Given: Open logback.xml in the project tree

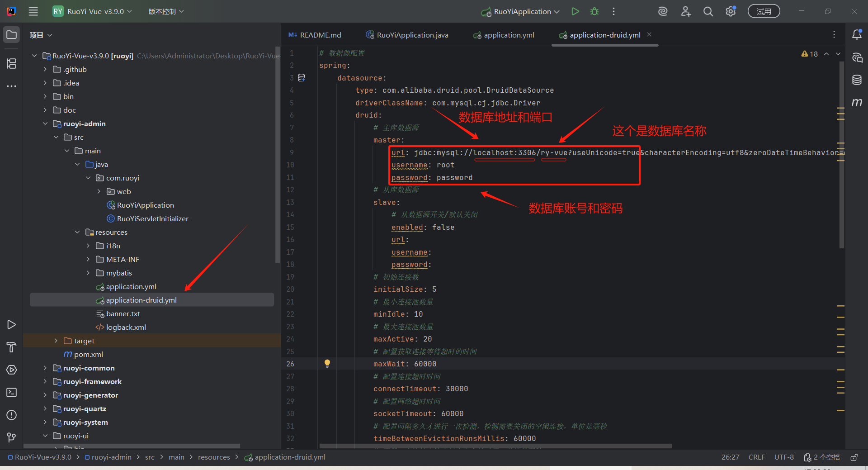Looking at the screenshot, I should pos(126,327).
